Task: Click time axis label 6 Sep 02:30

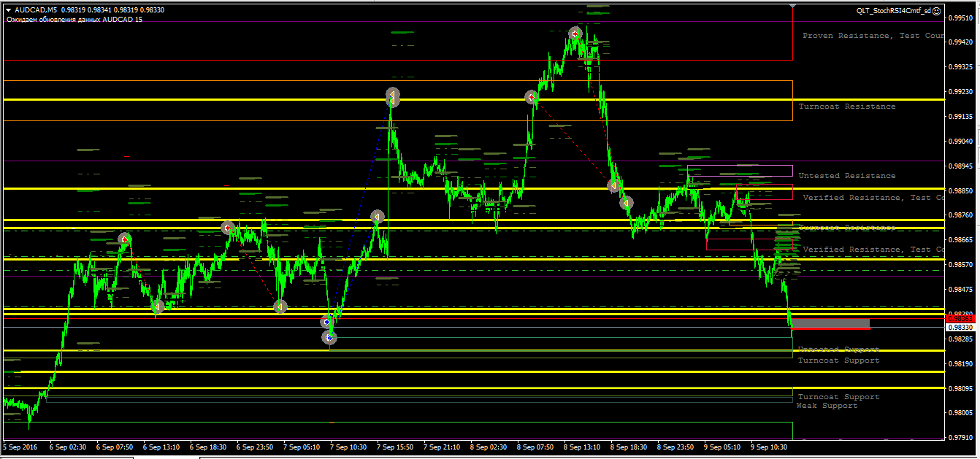Action: 67,447
